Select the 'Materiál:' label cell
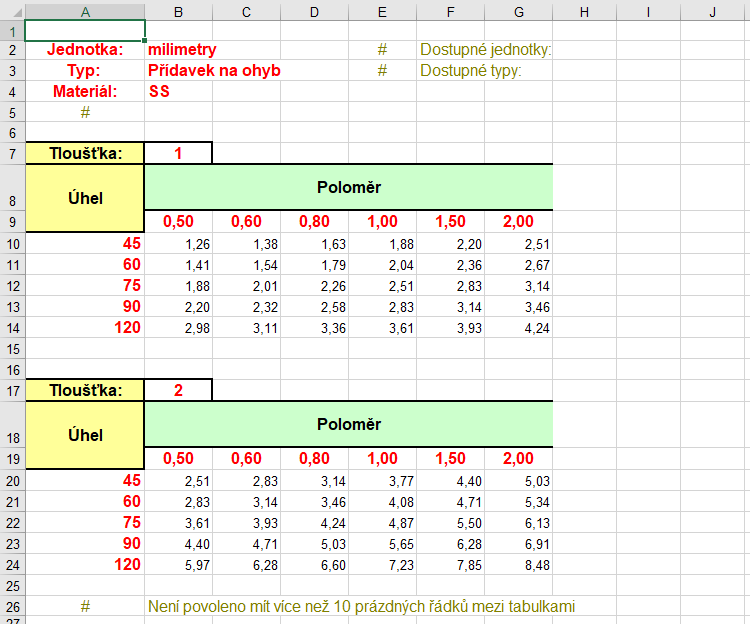The width and height of the screenshot is (750, 624). pos(85,92)
